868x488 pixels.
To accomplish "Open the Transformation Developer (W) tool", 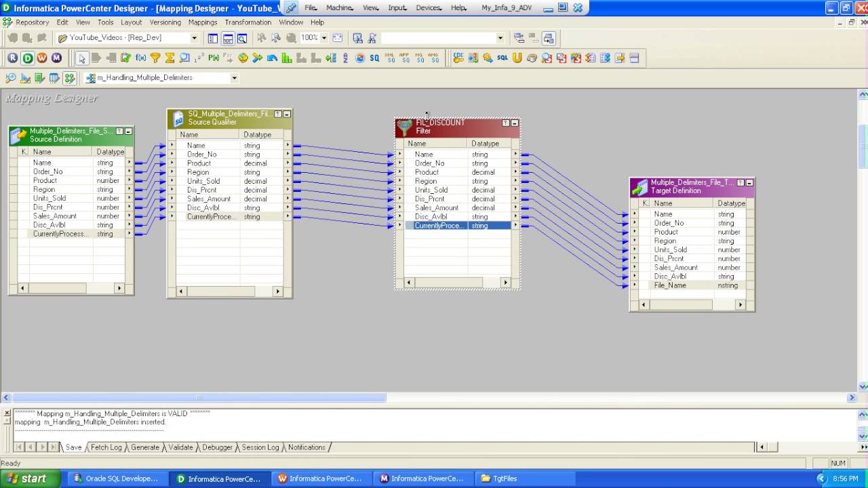I will pos(42,58).
